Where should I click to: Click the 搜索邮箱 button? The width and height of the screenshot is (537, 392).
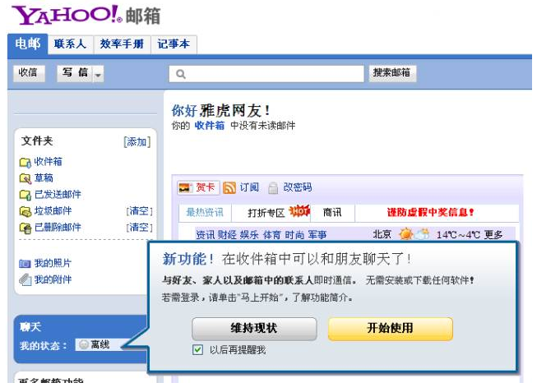click(x=392, y=73)
